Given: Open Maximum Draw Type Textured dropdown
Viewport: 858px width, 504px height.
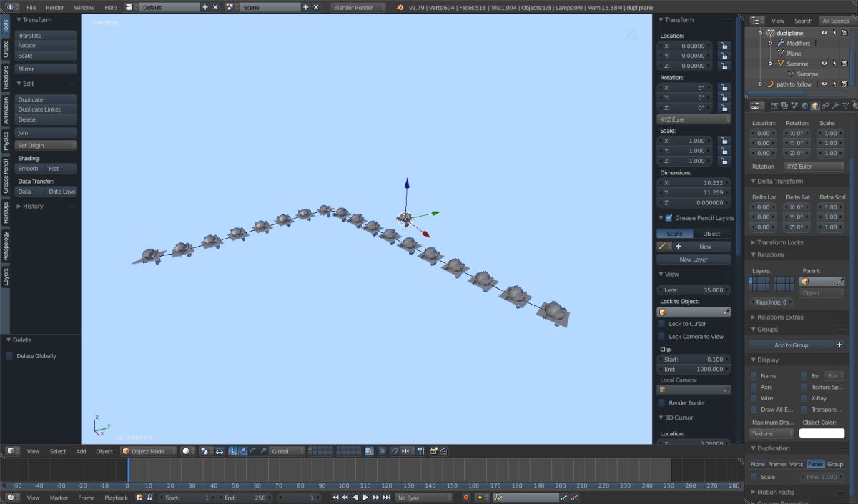Looking at the screenshot, I should pyautogui.click(x=772, y=433).
